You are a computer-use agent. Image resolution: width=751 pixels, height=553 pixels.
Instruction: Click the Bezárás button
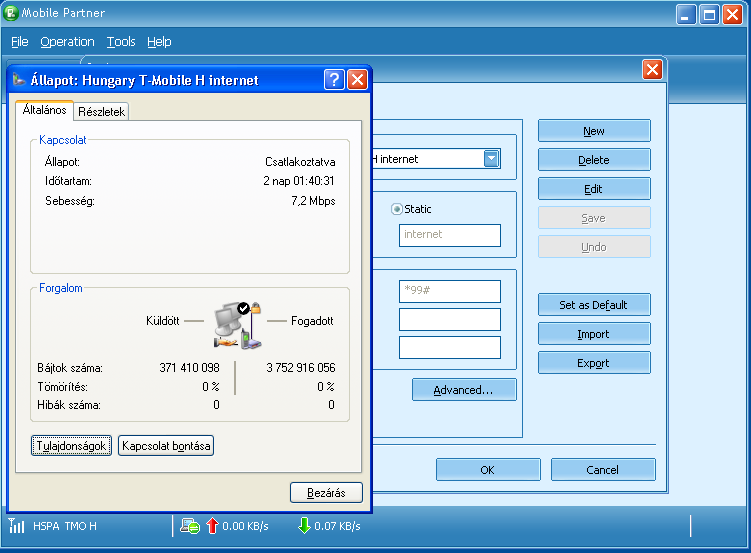point(326,493)
